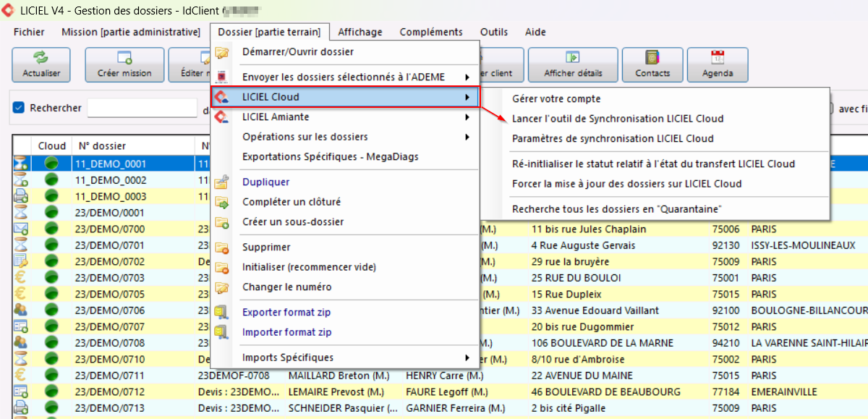Click the green-arrow folder icon beside Compléter un clôturé
Screen dimensions: 868x419
pos(222,202)
